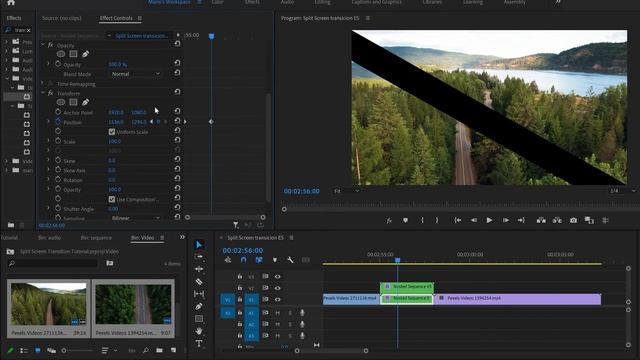Filter properties in Effect Controls

[x=236, y=225]
